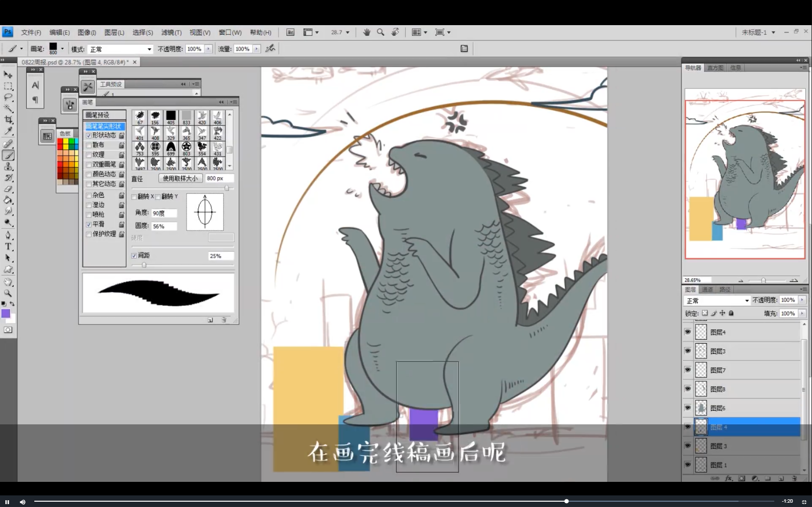
Task: Launch Bridge from the top bar
Action: coord(290,32)
